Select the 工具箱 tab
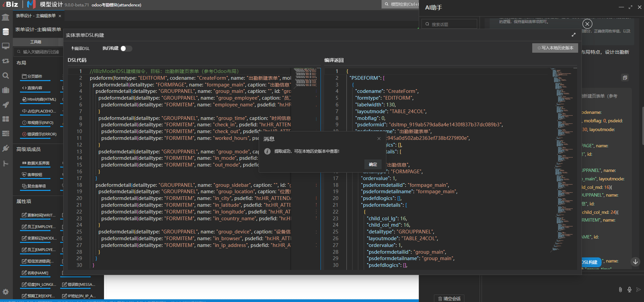Image resolution: width=644 pixels, height=302 pixels. [36, 42]
